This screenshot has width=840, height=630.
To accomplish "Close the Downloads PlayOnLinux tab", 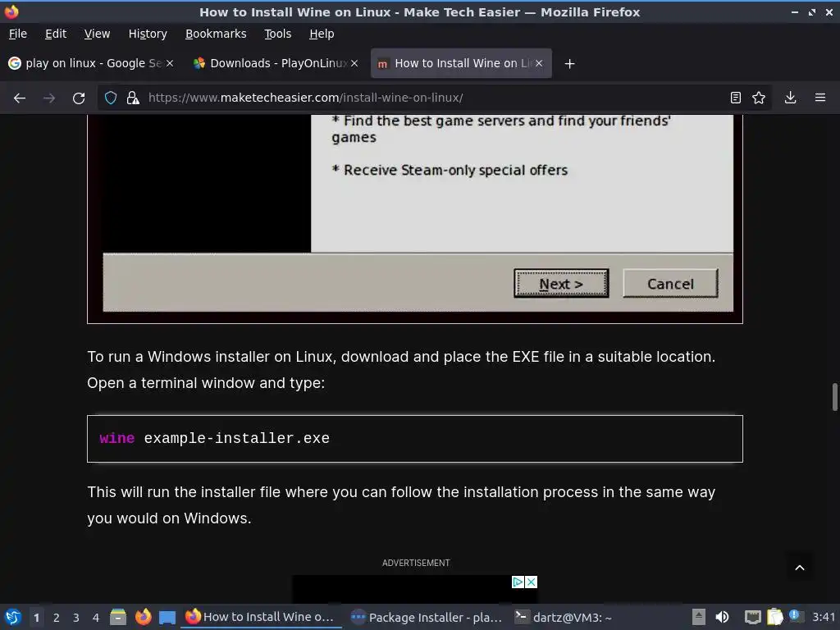I will click(354, 63).
